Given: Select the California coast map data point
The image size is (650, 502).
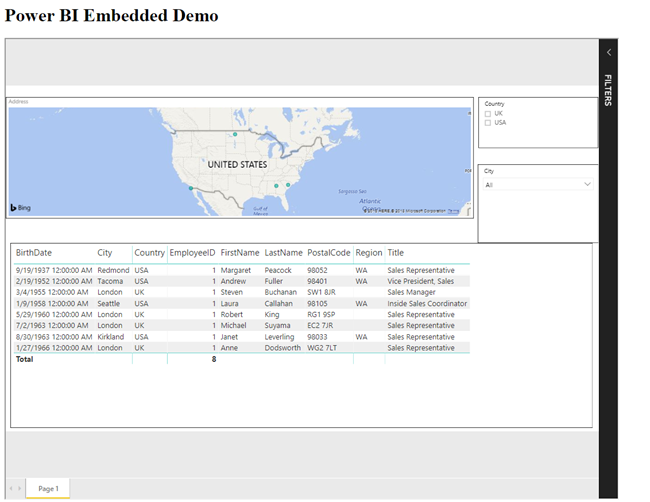Looking at the screenshot, I should [191, 188].
